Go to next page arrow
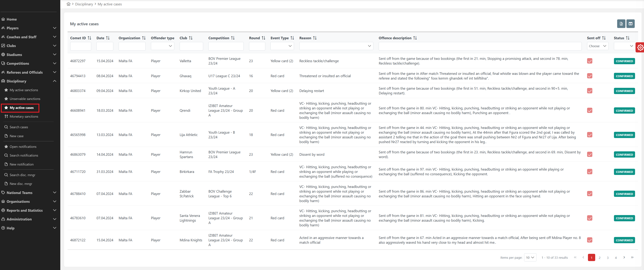 click(x=624, y=257)
